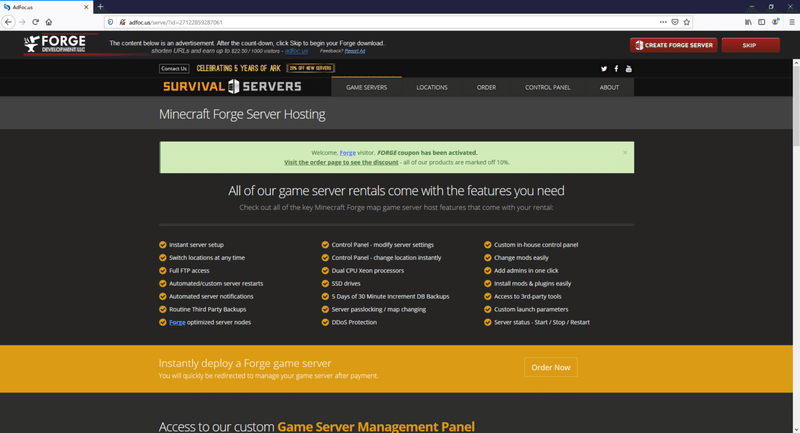800x433 pixels.
Task: Open the Firefox account icon
Action: click(776, 22)
